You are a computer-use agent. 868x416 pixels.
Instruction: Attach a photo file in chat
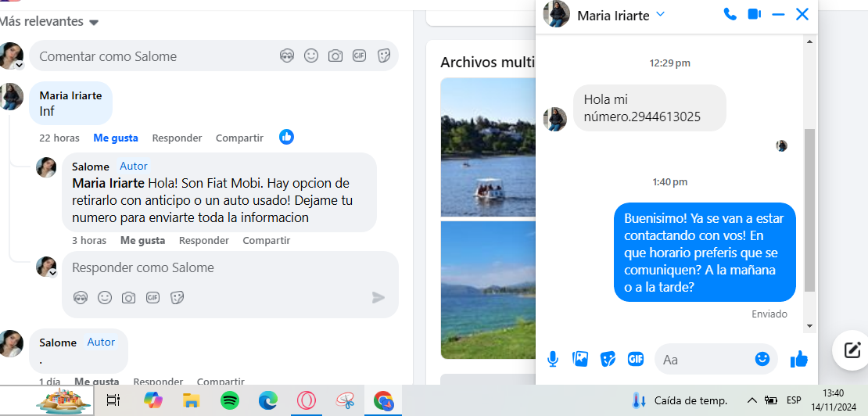point(580,359)
